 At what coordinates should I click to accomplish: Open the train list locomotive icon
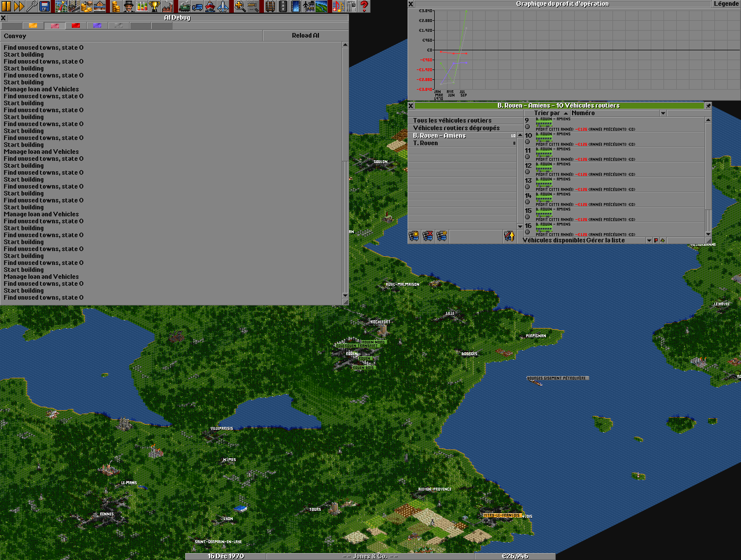tap(185, 6)
